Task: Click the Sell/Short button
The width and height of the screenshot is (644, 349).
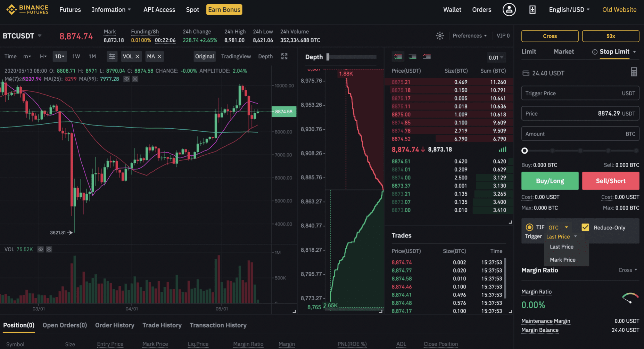Action: (x=611, y=181)
